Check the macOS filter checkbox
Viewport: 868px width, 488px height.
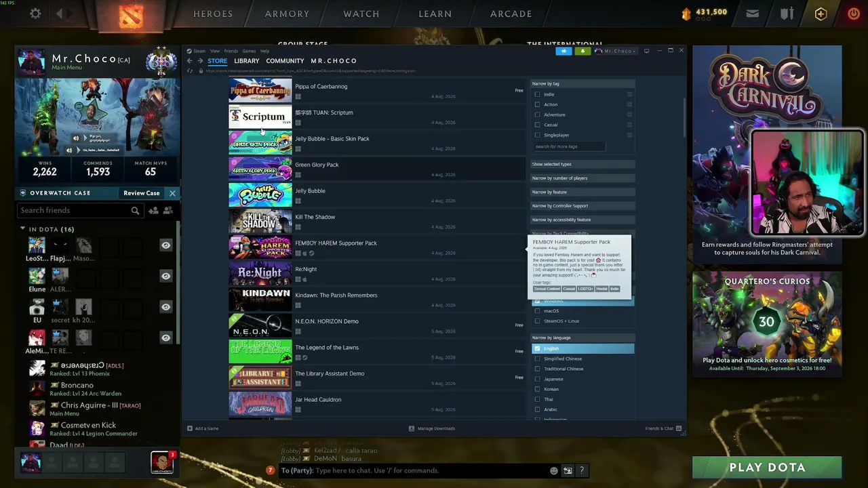[x=538, y=311]
